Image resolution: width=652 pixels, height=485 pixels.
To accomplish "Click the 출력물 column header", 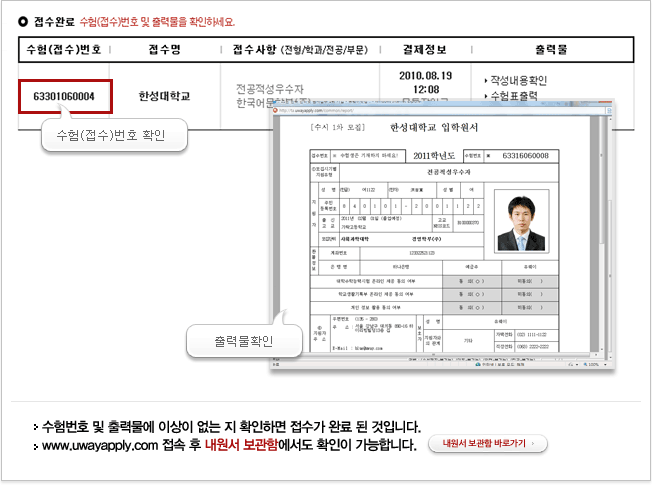I will [x=551, y=49].
